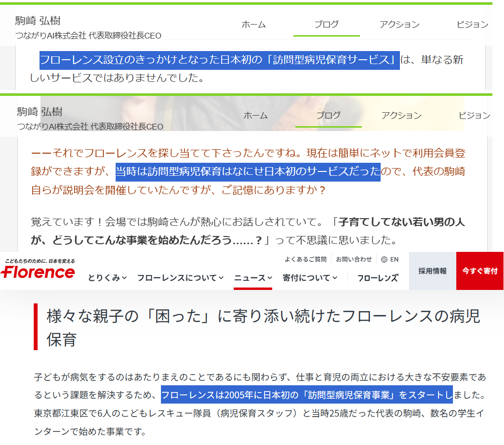Open お問い合わせ link
The image size is (504, 445).
[x=354, y=259]
